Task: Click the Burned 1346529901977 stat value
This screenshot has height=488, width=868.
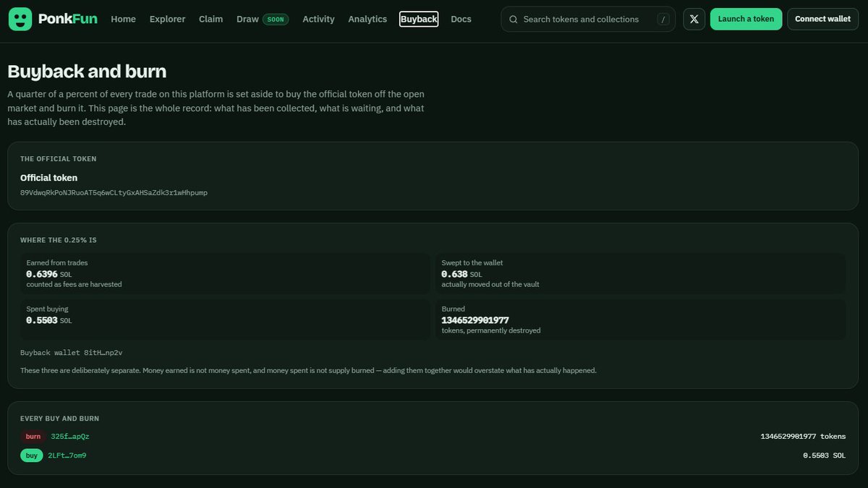Action: 475,320
